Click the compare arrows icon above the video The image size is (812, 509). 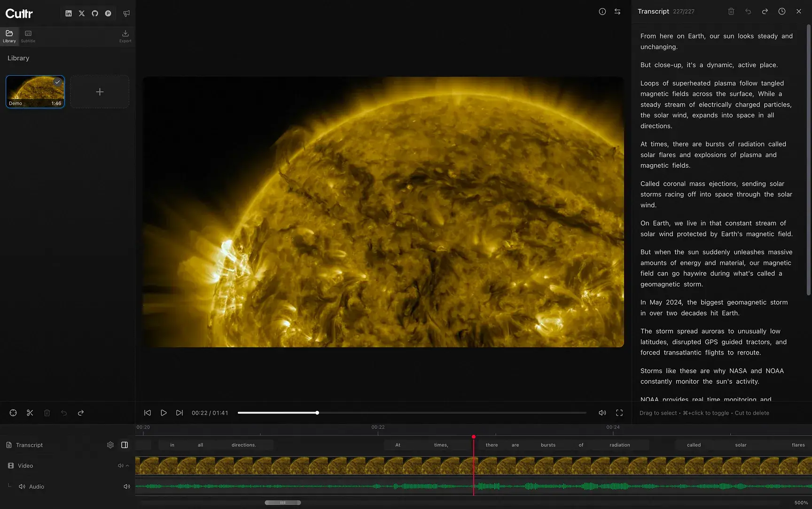617,12
